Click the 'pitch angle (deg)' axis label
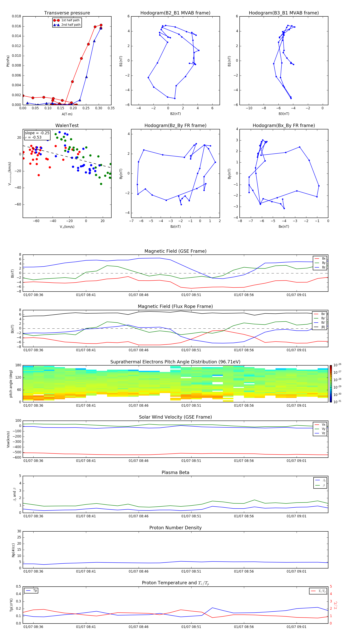 pyautogui.click(x=11, y=384)
